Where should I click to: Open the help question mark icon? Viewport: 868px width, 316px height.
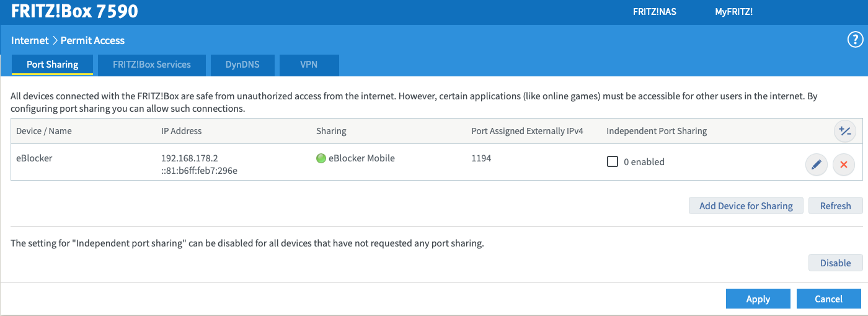(x=856, y=40)
